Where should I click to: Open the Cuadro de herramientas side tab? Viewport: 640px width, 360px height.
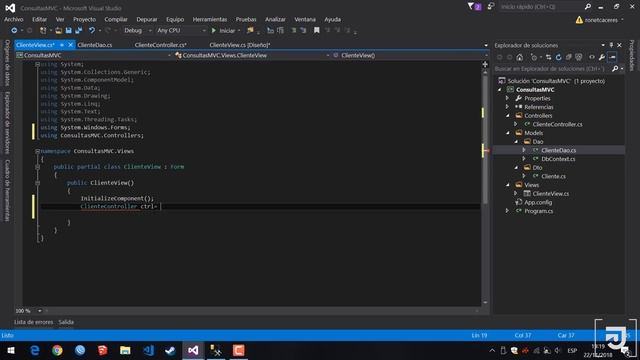7,190
